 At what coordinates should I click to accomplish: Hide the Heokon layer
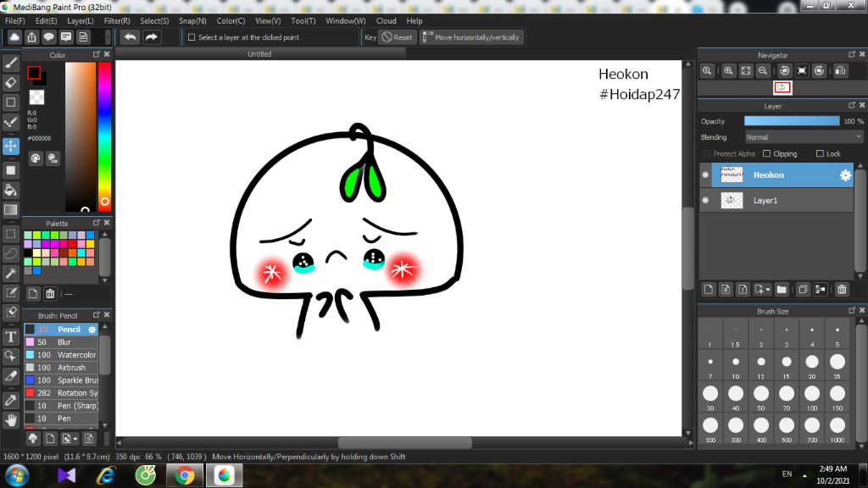click(705, 175)
